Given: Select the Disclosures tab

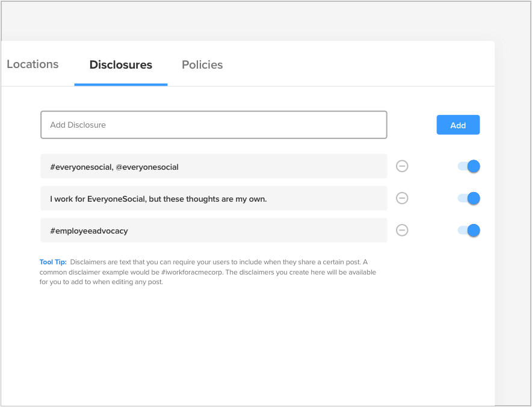Looking at the screenshot, I should pyautogui.click(x=120, y=65).
